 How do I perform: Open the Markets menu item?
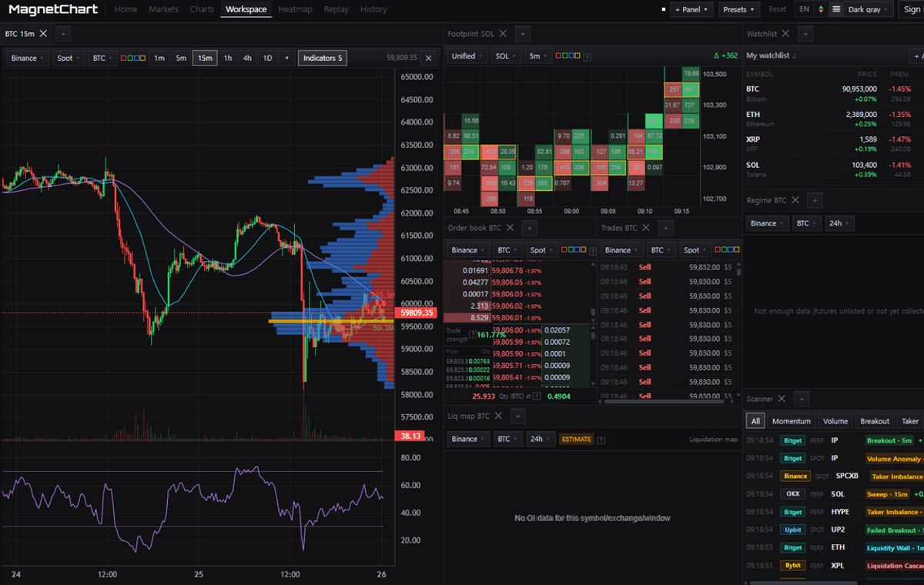click(163, 9)
